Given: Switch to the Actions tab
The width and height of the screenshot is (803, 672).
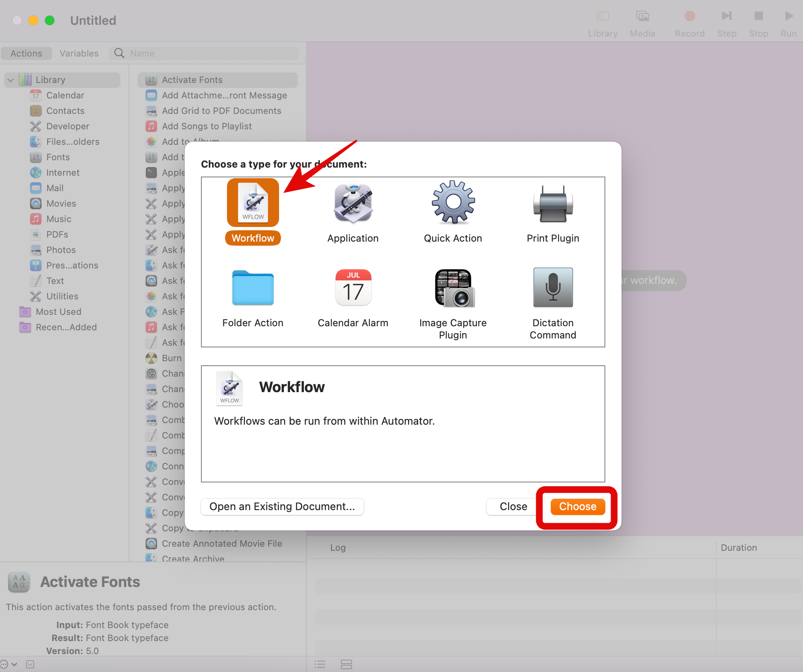Looking at the screenshot, I should pyautogui.click(x=26, y=53).
